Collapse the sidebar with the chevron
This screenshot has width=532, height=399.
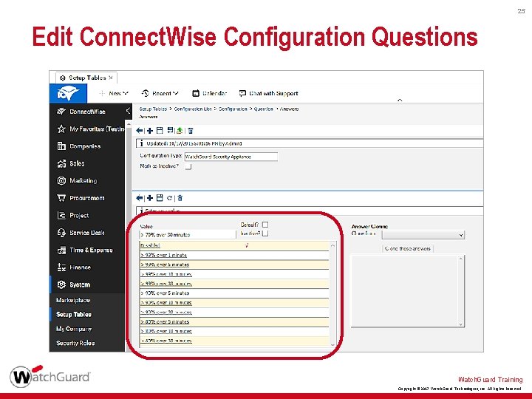(x=128, y=111)
